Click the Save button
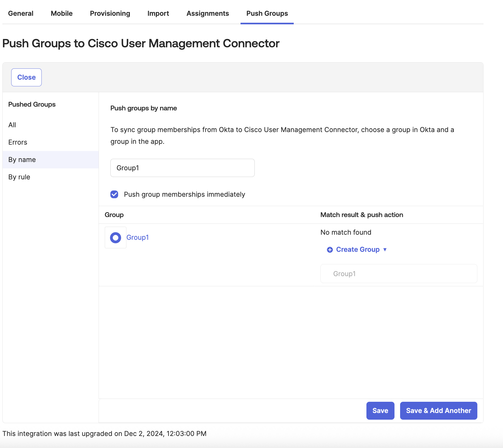This screenshot has width=503, height=448. tap(380, 411)
